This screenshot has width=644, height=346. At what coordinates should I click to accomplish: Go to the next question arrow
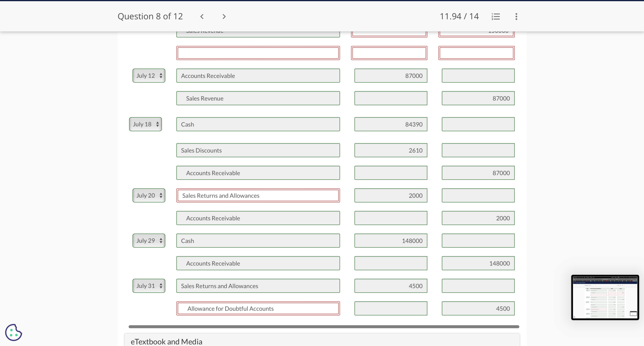click(224, 17)
